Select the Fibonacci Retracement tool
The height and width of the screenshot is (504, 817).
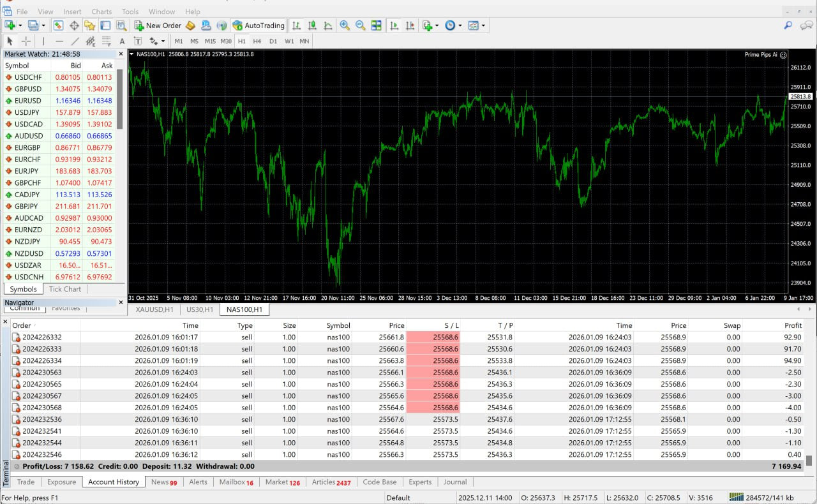pyautogui.click(x=106, y=41)
